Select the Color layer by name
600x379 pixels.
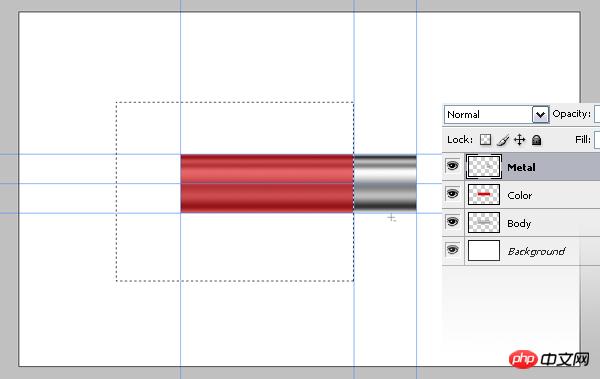[x=519, y=195]
